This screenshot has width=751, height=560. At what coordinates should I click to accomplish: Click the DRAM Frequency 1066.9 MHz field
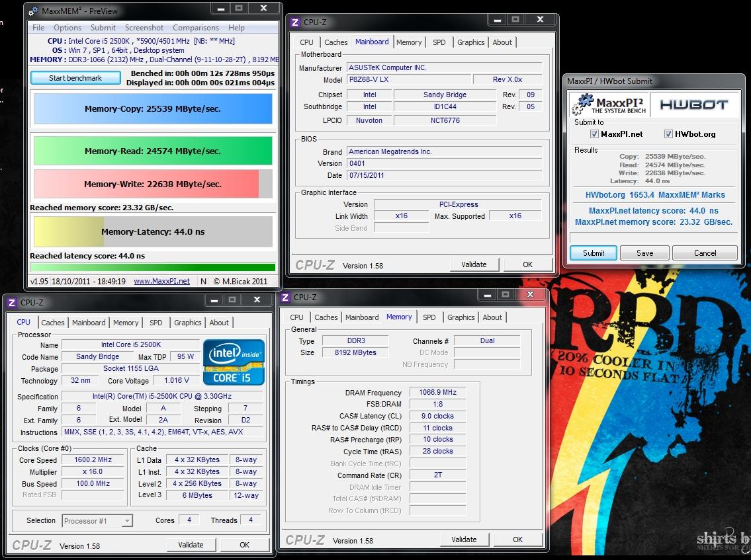coord(438,393)
